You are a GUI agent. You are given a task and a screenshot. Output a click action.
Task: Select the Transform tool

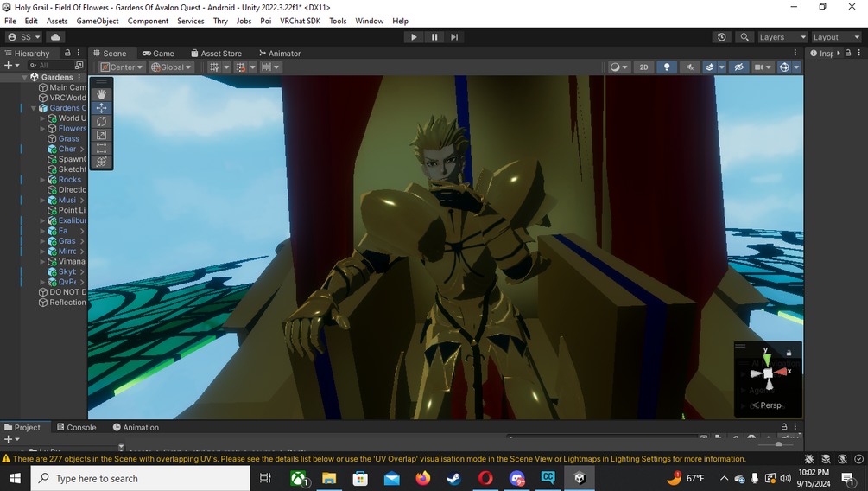pyautogui.click(x=101, y=162)
